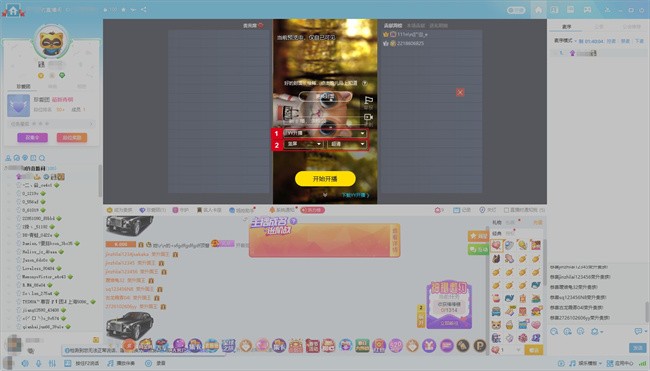
Task: Open the 成为贵族 noble tab in chat toolbar
Action: [120, 210]
